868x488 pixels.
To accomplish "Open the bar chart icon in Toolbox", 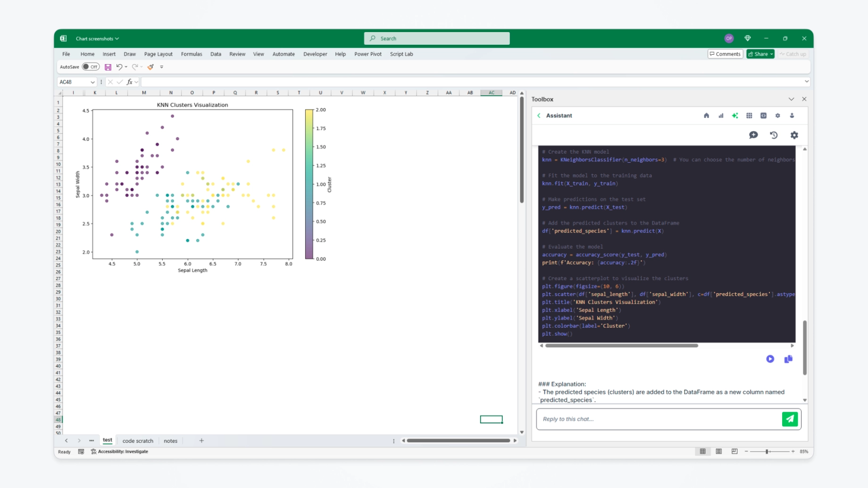I will point(721,116).
